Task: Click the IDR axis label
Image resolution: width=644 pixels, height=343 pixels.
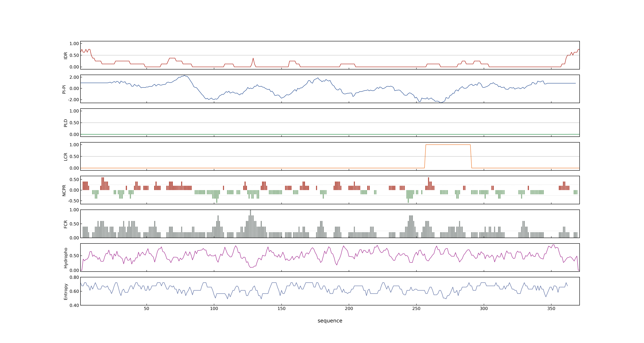Action: point(66,55)
